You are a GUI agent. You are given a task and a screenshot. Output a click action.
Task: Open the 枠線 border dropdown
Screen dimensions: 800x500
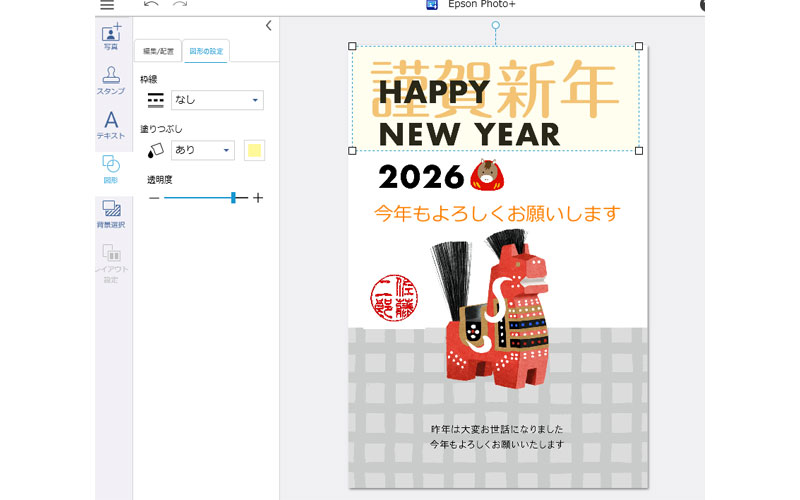[217, 100]
